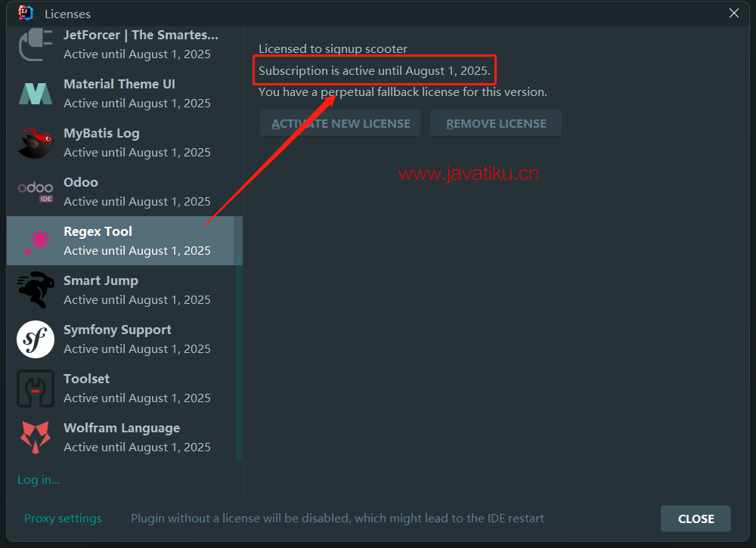Image resolution: width=756 pixels, height=548 pixels.
Task: Click the Wolfram Language wolf icon
Action: click(36, 438)
